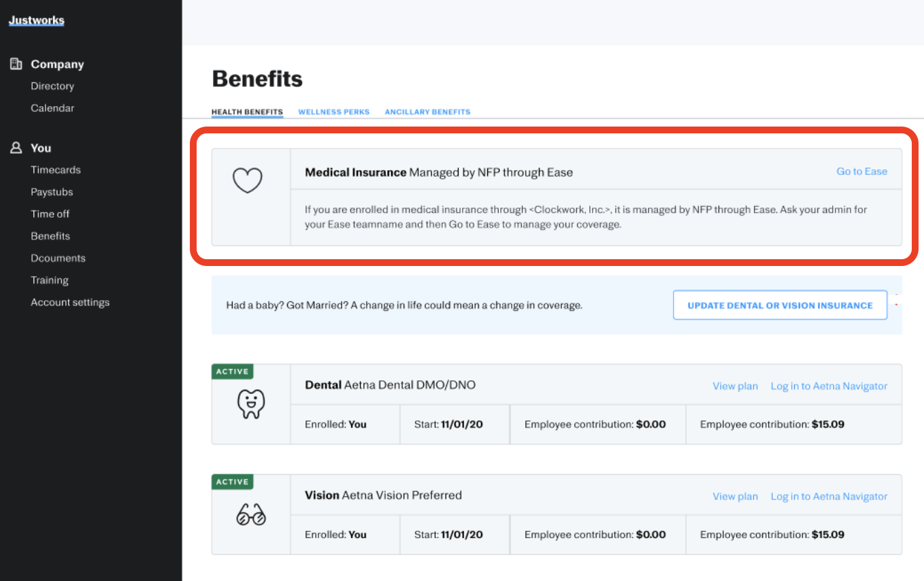
Task: Navigate to Paystubs in the sidebar
Action: click(52, 192)
